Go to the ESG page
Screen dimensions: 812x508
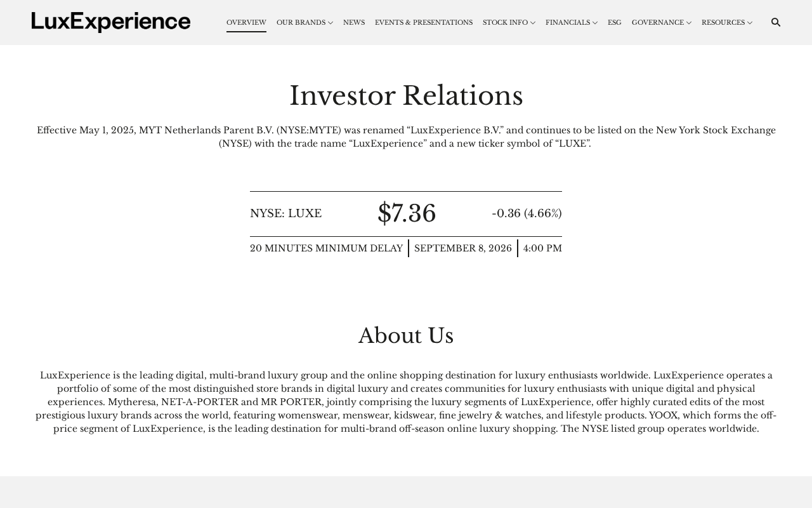615,23
